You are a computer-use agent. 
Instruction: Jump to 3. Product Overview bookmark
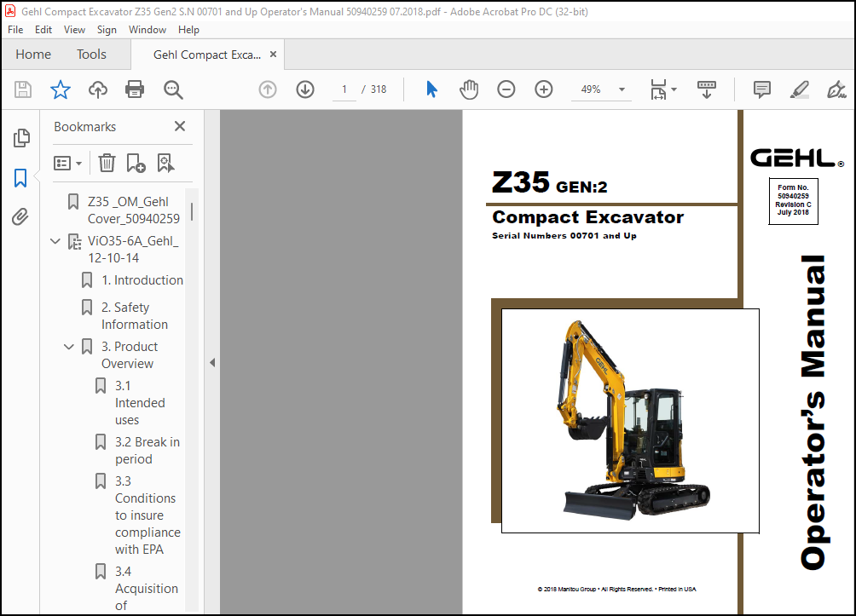130,355
